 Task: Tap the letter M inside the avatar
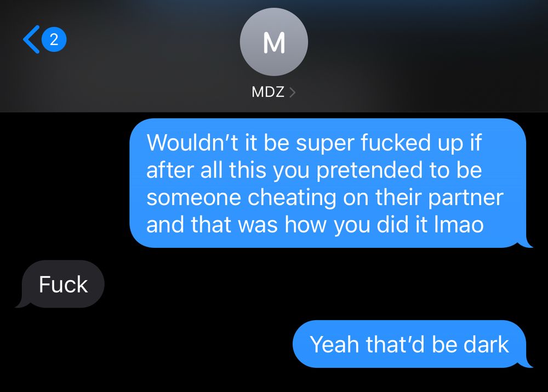click(x=274, y=42)
